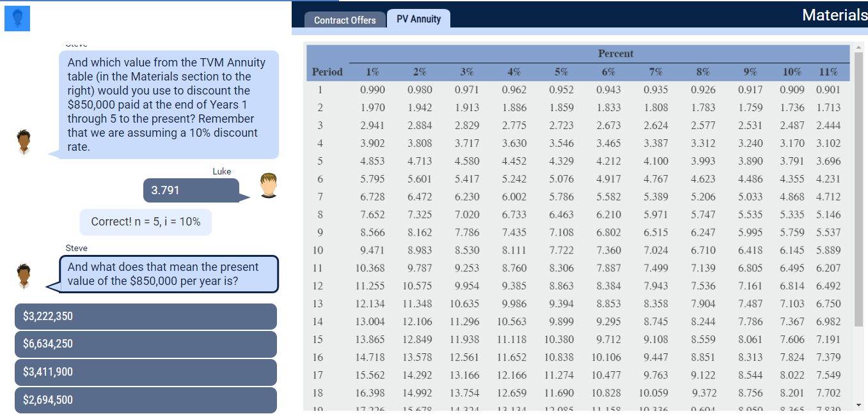Choose the $3,222,350 answer option

(x=145, y=316)
